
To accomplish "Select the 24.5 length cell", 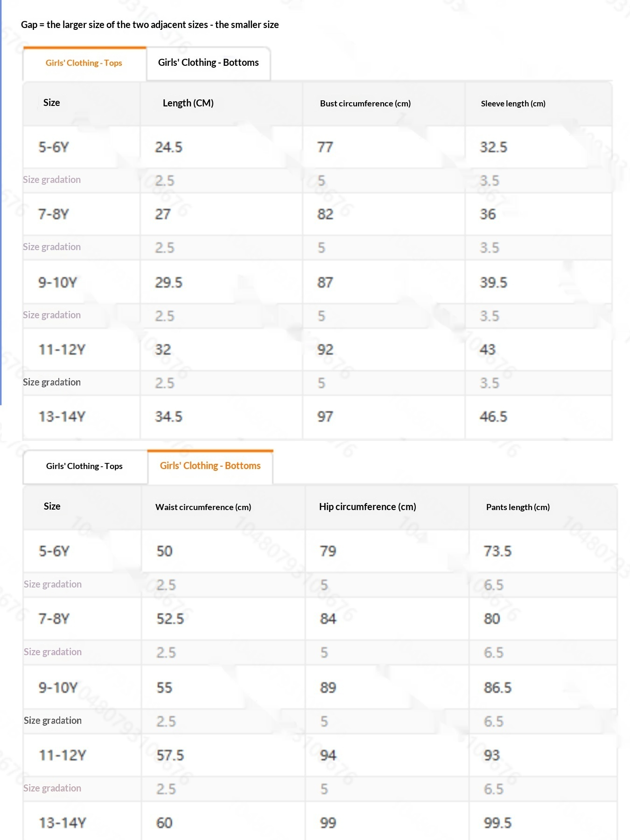I will pyautogui.click(x=168, y=147).
